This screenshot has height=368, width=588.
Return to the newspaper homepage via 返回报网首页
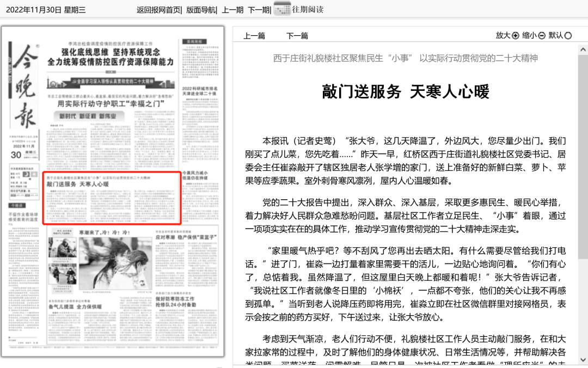coord(158,9)
